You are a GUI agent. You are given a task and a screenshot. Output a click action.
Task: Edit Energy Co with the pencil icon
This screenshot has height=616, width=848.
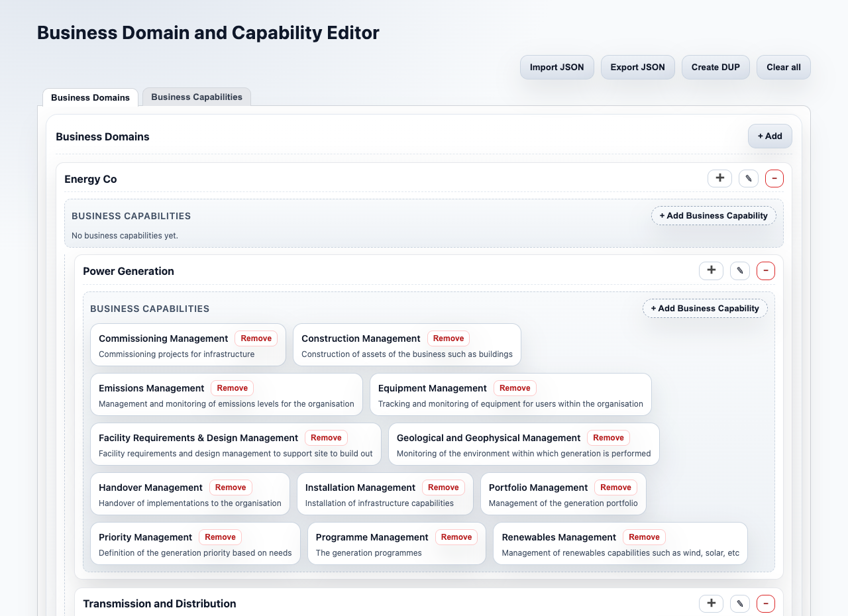[749, 179]
